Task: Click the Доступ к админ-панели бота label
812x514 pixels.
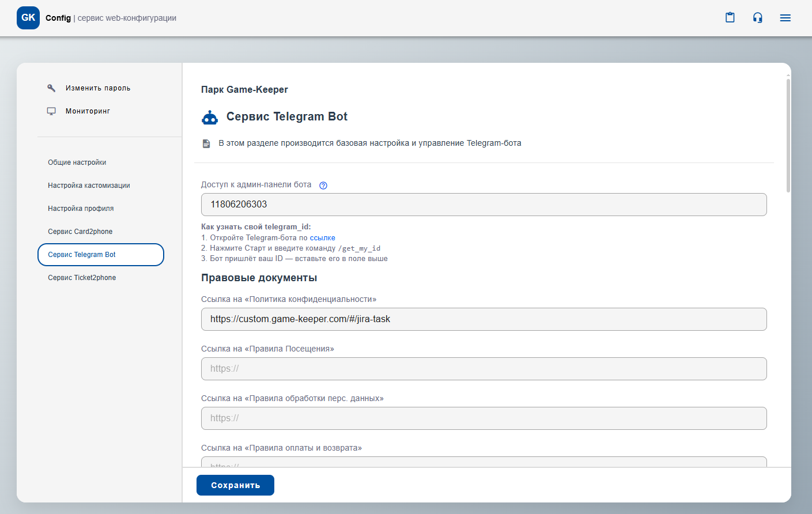Action: (x=256, y=184)
